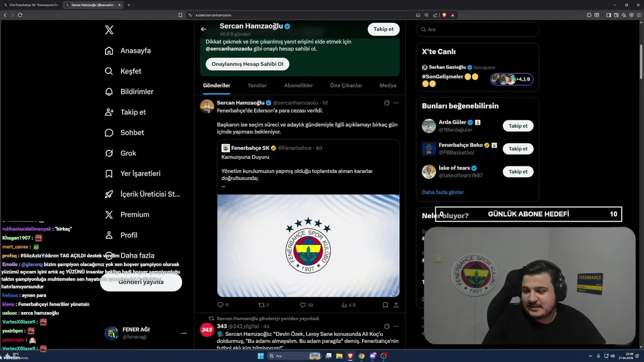The width and height of the screenshot is (644, 362).
Task: Follow lake of tears
Action: click(x=518, y=171)
